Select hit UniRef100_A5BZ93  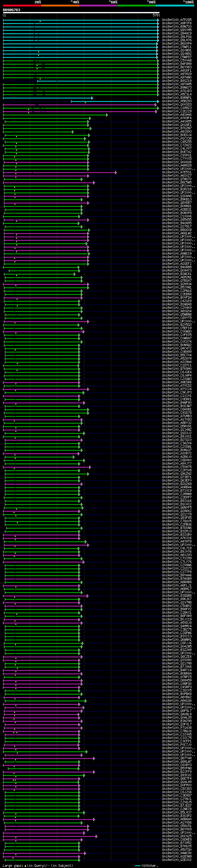177,101
